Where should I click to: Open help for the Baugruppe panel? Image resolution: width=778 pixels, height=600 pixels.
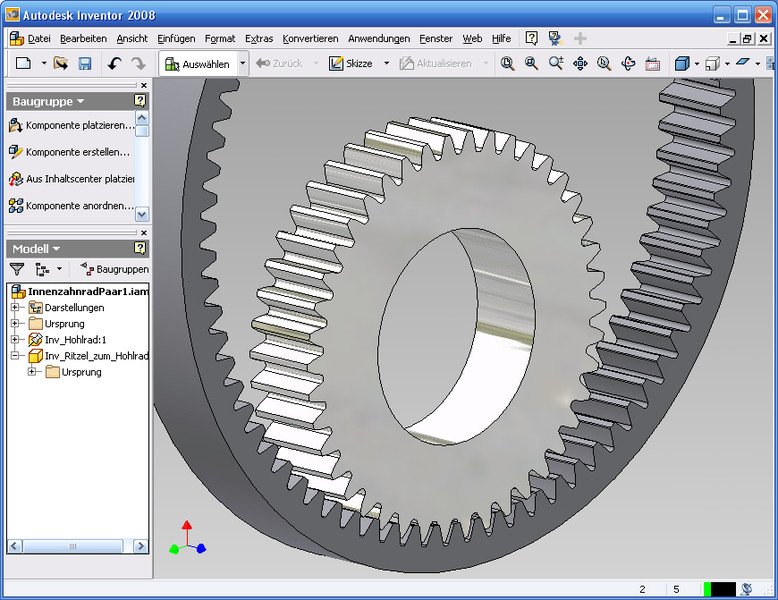pos(140,101)
